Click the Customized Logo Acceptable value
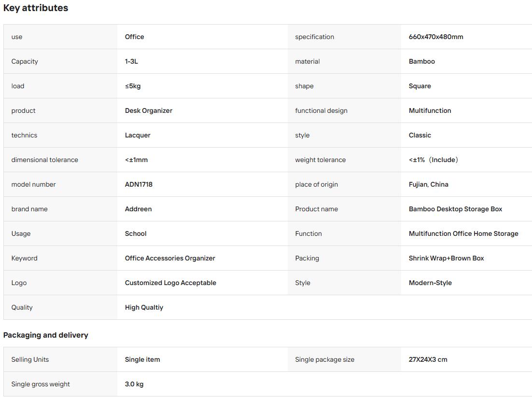Image resolution: width=532 pixels, height=410 pixels. coord(170,283)
